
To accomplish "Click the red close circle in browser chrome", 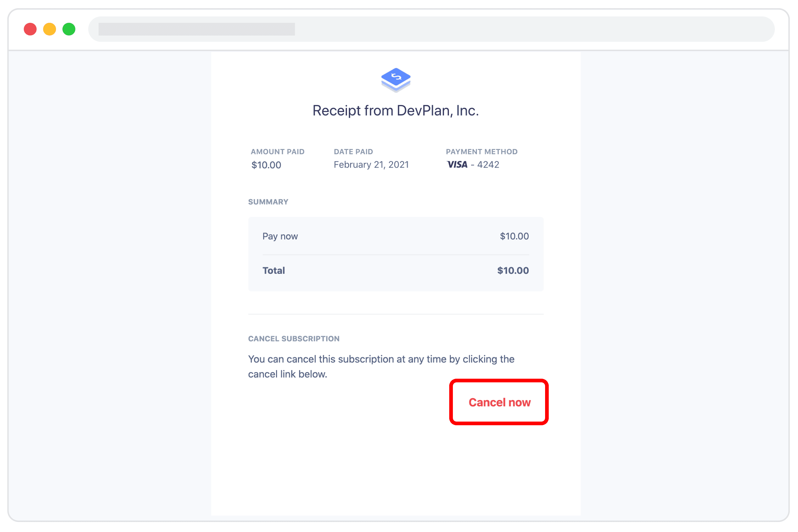I will pos(30,29).
